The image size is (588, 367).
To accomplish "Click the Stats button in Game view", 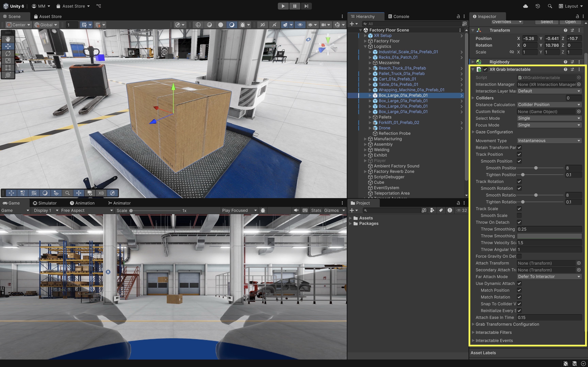I will tap(316, 211).
